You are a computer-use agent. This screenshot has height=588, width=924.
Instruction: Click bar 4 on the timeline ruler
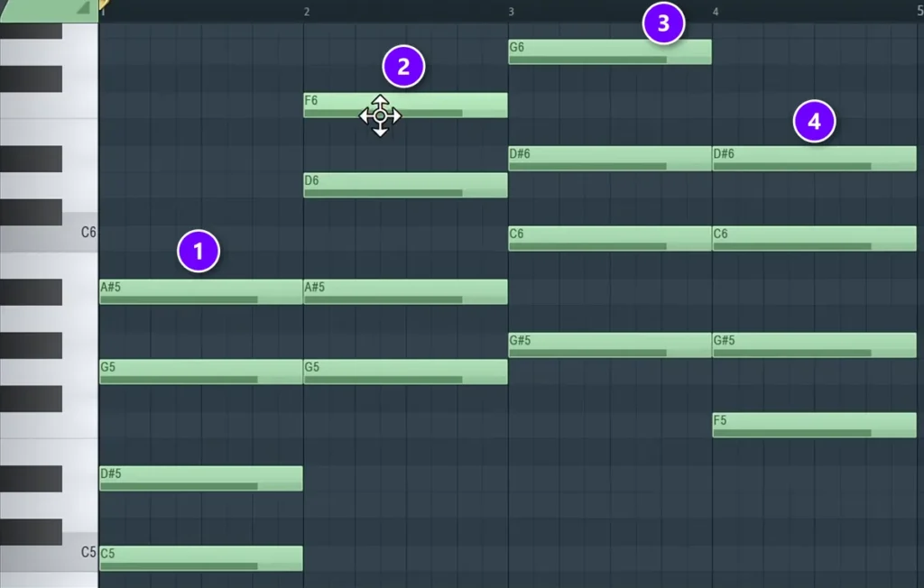click(x=716, y=12)
